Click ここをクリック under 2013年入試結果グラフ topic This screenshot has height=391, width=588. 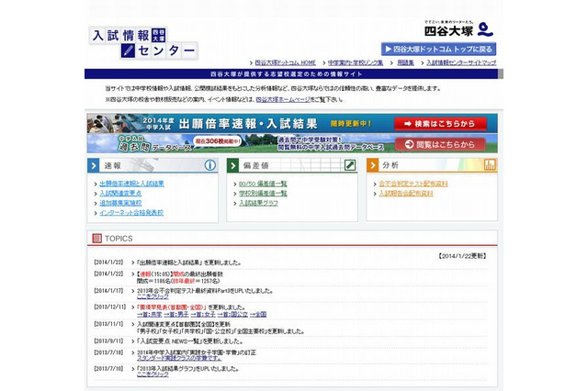click(153, 374)
